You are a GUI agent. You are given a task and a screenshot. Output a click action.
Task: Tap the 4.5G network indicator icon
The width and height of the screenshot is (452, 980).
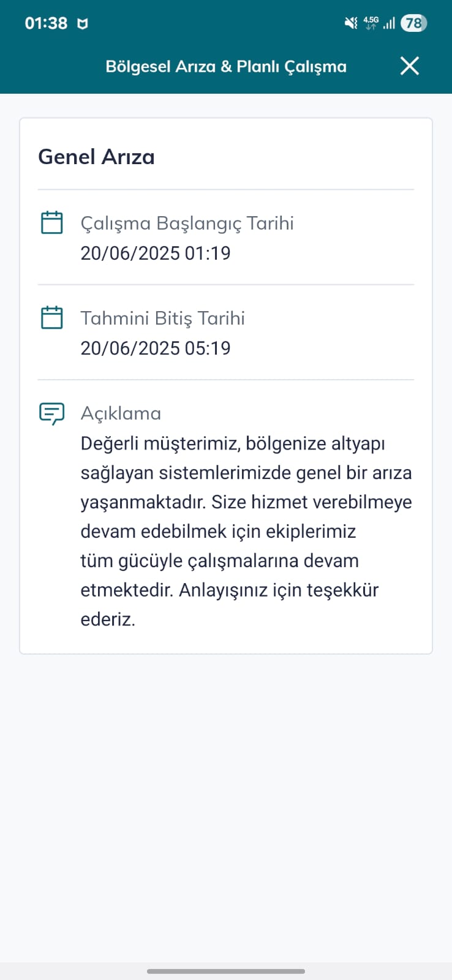371,23
